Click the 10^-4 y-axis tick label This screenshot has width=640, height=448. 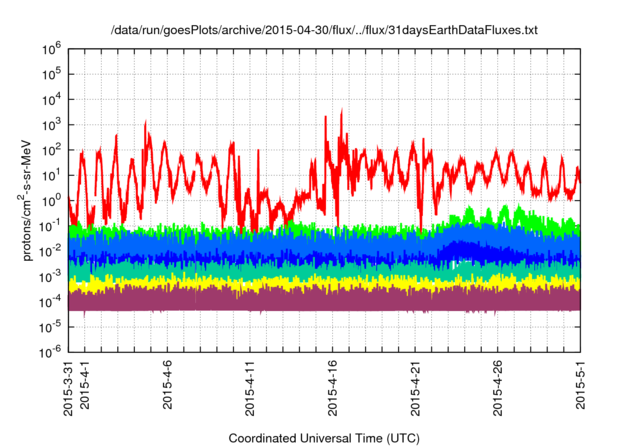[51, 302]
